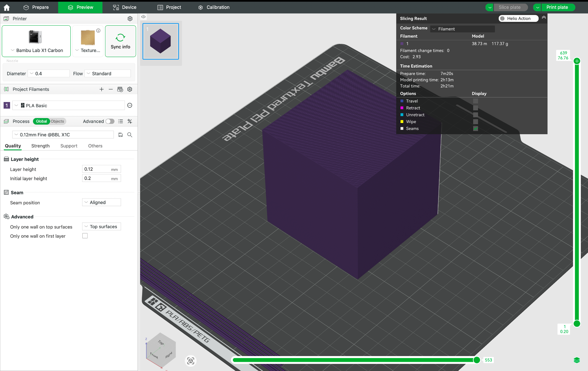Click the Printer panel header icon

[x=6, y=19]
